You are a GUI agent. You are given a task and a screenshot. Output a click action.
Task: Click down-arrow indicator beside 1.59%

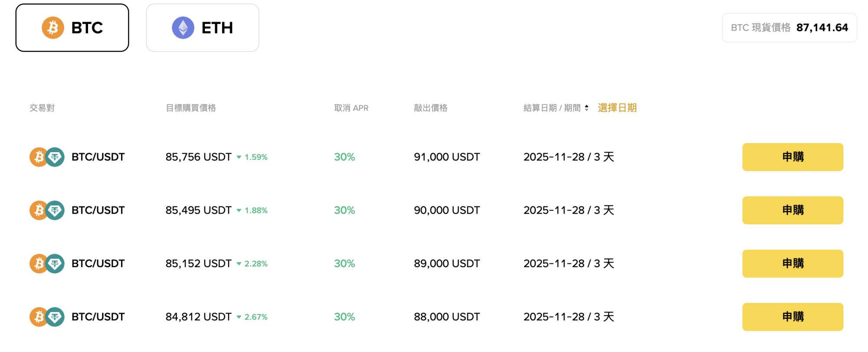pos(239,157)
